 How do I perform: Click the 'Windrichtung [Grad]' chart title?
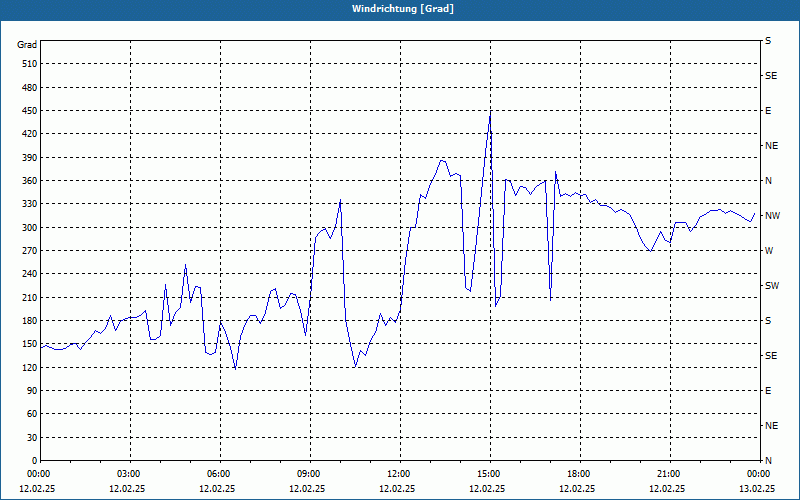click(403, 9)
